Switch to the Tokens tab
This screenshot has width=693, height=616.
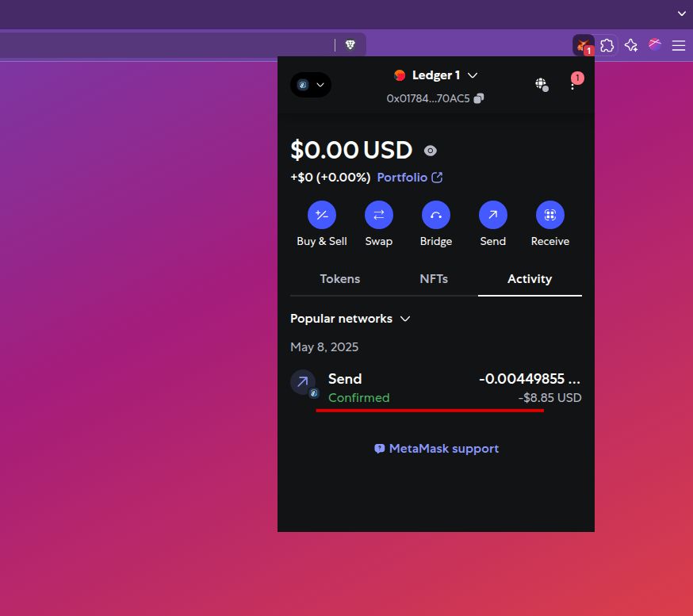pos(340,279)
